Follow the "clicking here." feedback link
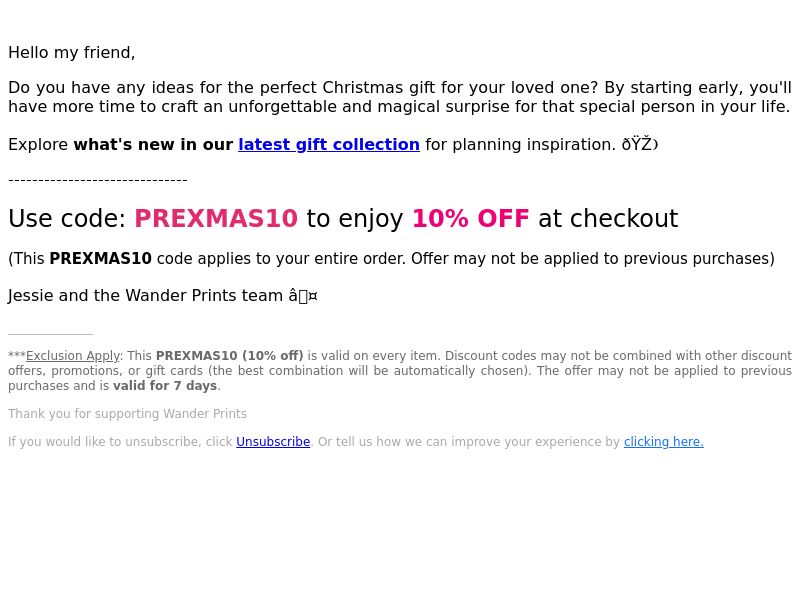Screen dimensions: 800x600 coord(663,442)
